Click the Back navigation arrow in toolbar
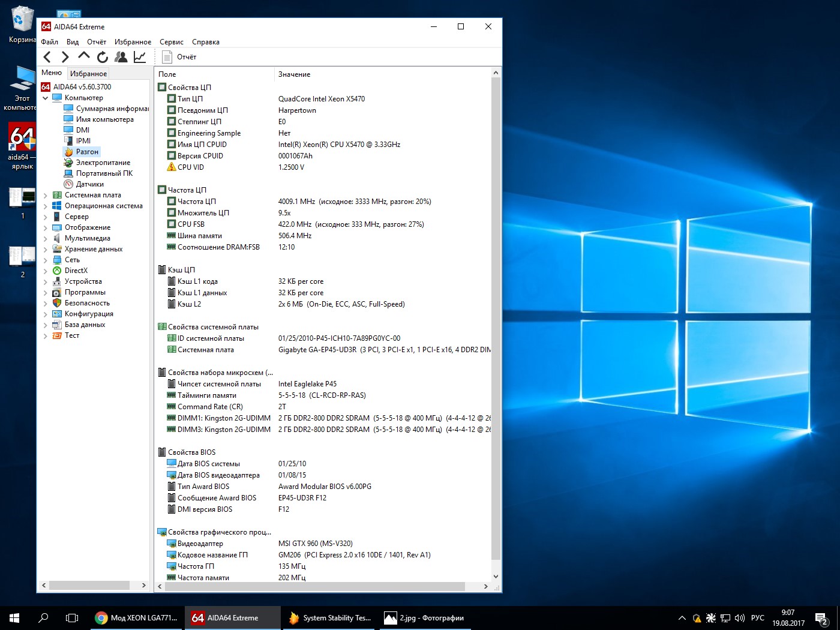 point(47,57)
